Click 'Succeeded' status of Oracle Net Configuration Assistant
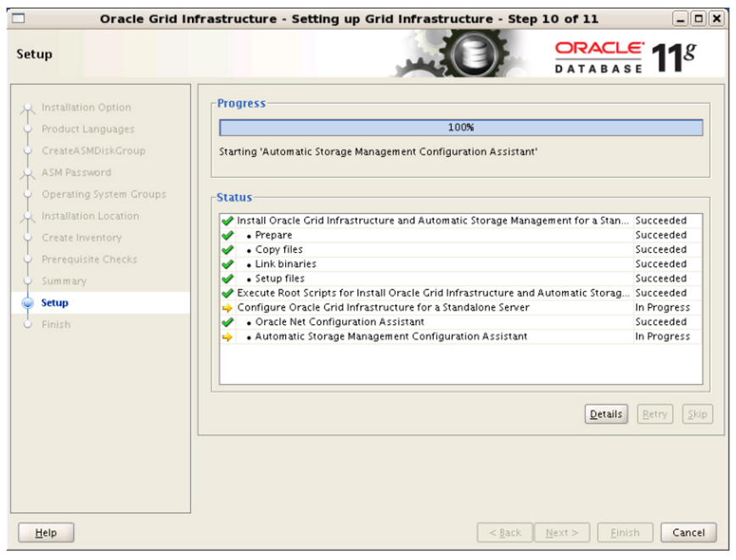The image size is (736, 560). [661, 322]
